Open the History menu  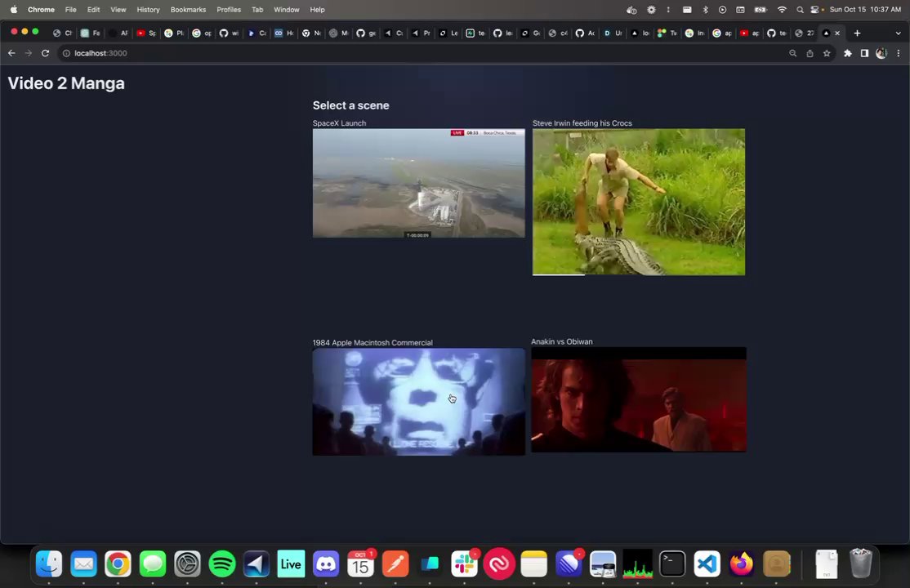tap(148, 9)
